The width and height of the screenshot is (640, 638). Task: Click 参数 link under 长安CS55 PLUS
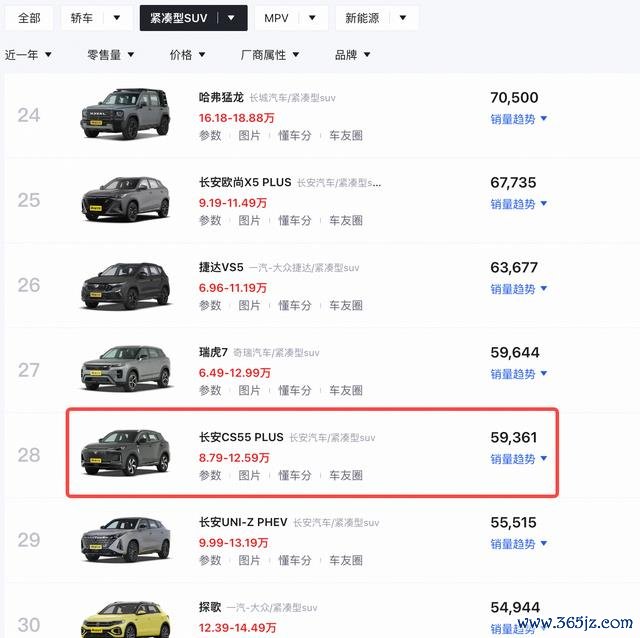click(210, 475)
